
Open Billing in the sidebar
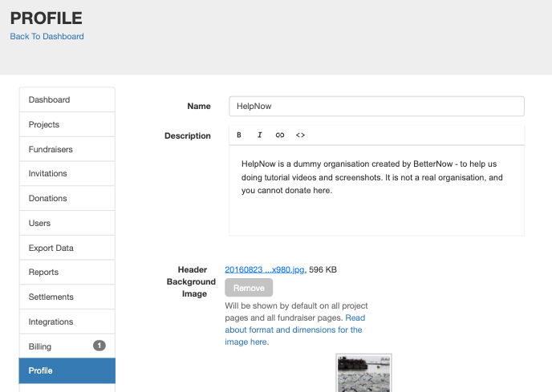coord(67,346)
